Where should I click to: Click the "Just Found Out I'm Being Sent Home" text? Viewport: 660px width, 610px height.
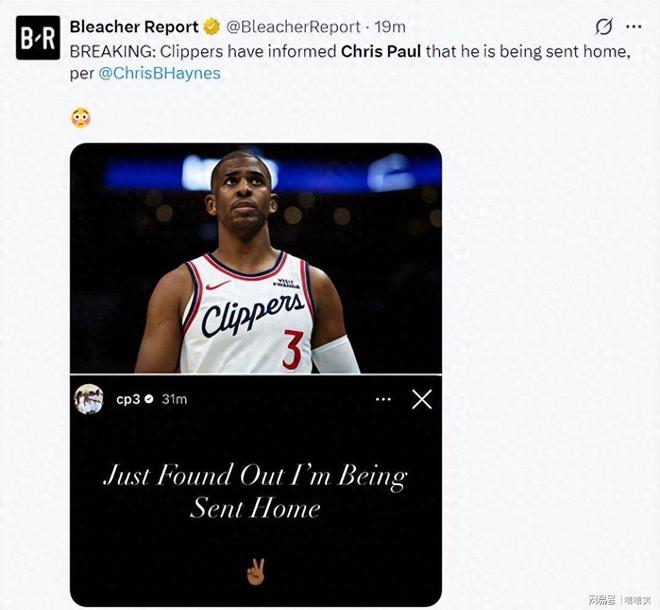point(255,490)
